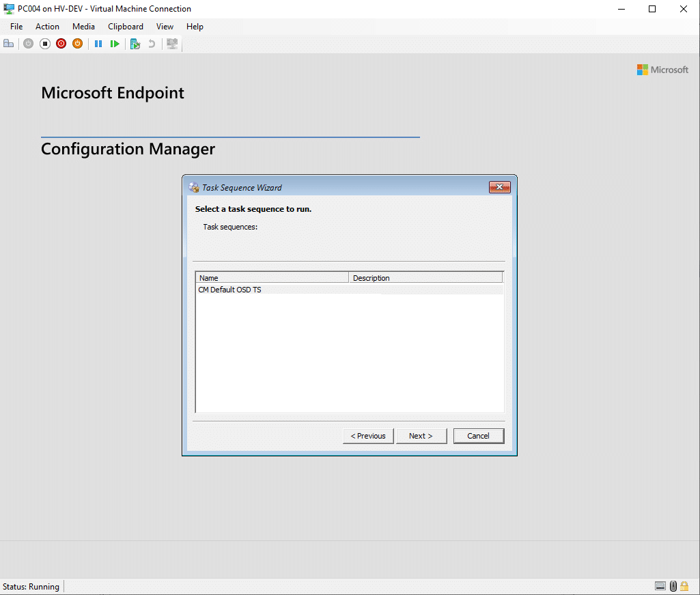Create a checkpoint of the VM

click(x=135, y=43)
